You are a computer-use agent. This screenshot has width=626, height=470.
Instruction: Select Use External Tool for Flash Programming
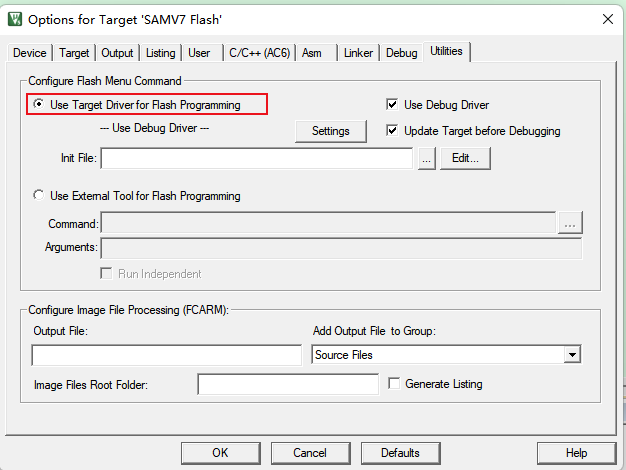click(39, 196)
